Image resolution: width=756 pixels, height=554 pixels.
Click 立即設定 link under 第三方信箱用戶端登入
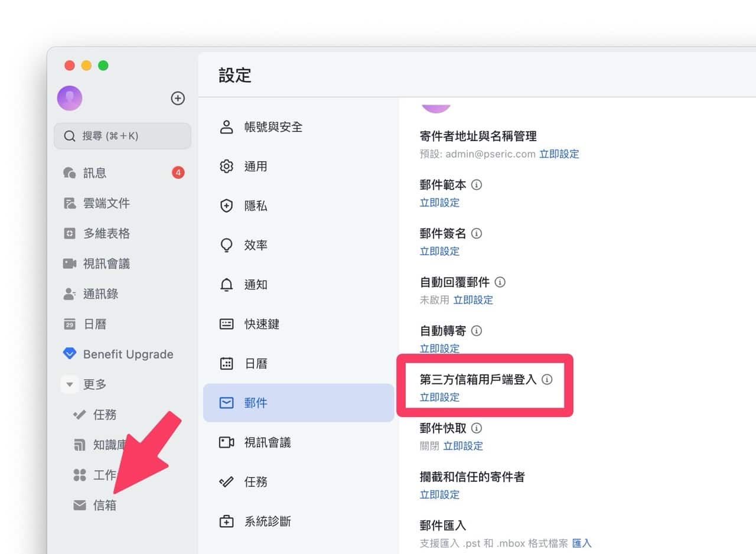pos(439,397)
